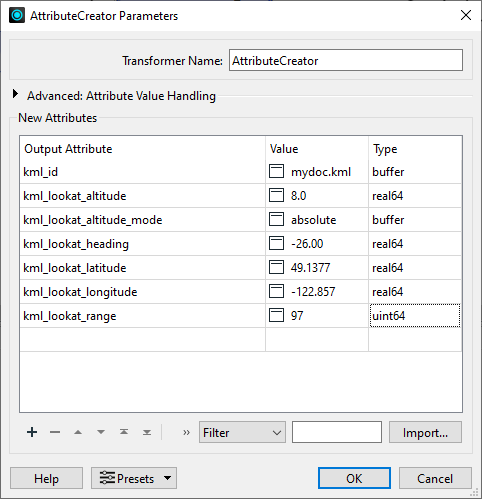Open Help for AttributeCreator
482x499 pixels.
46,478
